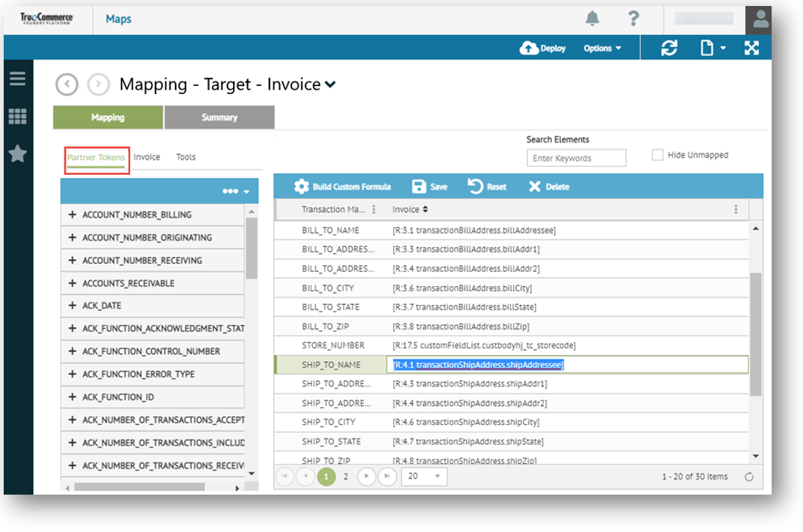The image size is (803, 532).
Task: Go to page 2 of the results
Action: [x=346, y=476]
